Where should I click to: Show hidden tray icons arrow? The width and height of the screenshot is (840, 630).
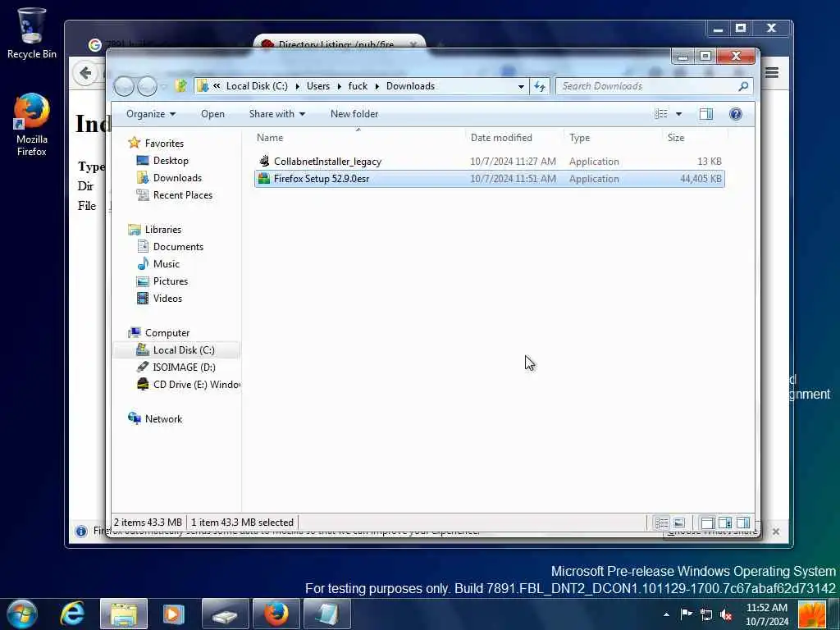[x=666, y=614]
